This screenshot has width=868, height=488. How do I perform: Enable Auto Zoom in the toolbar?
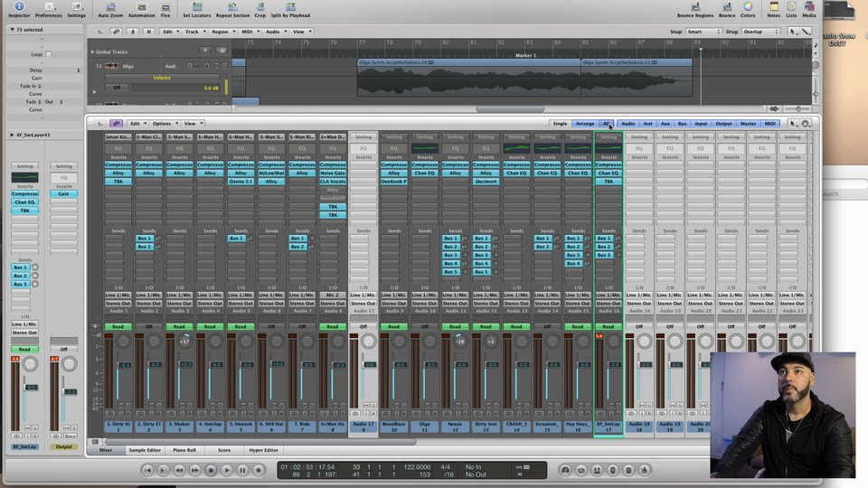pos(110,8)
